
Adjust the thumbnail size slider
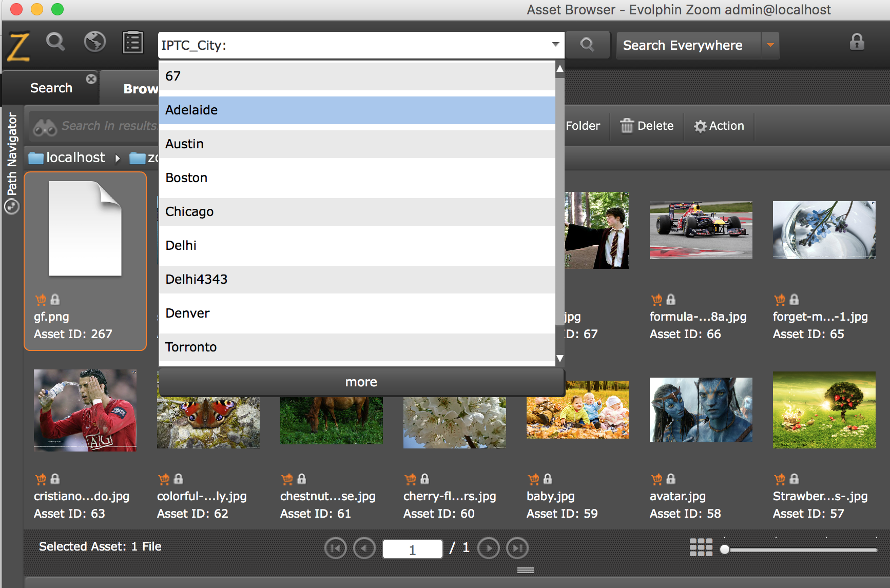click(x=725, y=550)
